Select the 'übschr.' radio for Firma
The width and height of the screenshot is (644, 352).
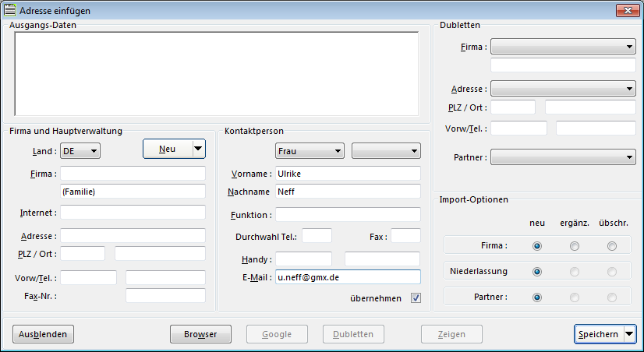612,246
